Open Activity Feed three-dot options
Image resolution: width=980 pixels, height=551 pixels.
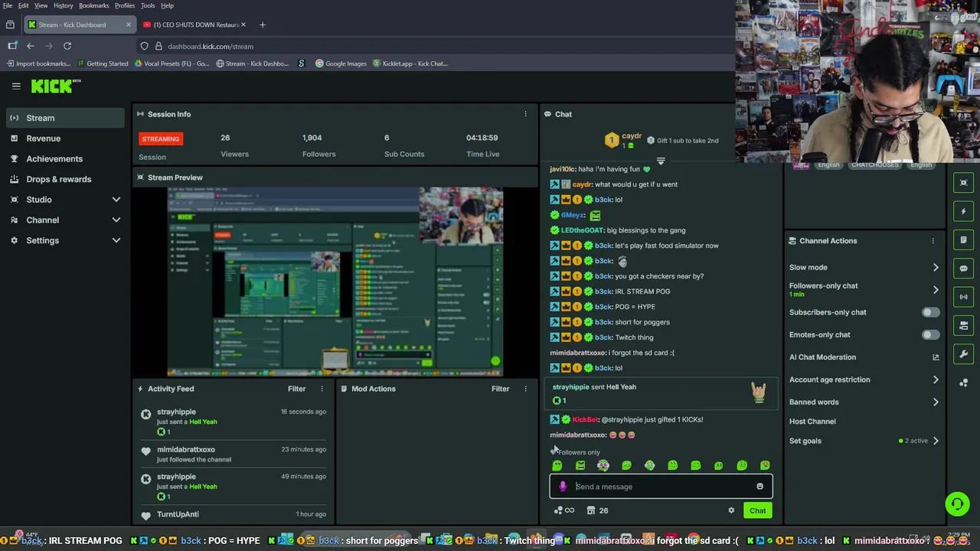tap(322, 389)
